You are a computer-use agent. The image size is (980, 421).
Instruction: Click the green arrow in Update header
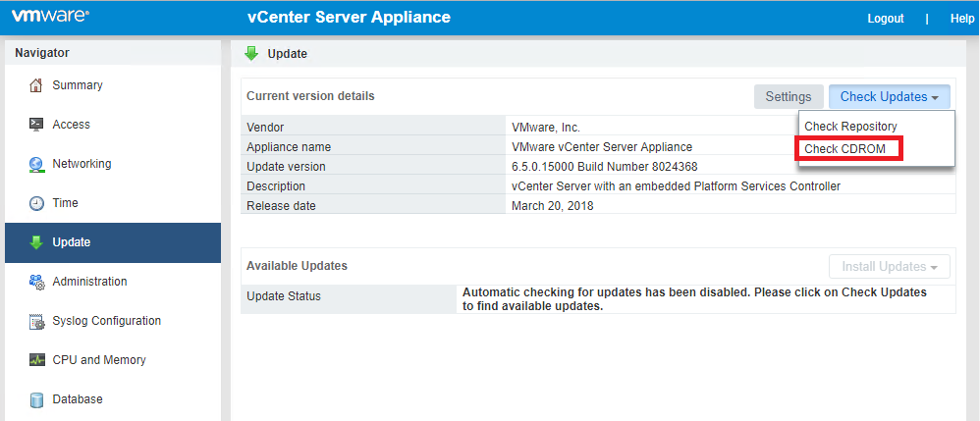pos(251,54)
